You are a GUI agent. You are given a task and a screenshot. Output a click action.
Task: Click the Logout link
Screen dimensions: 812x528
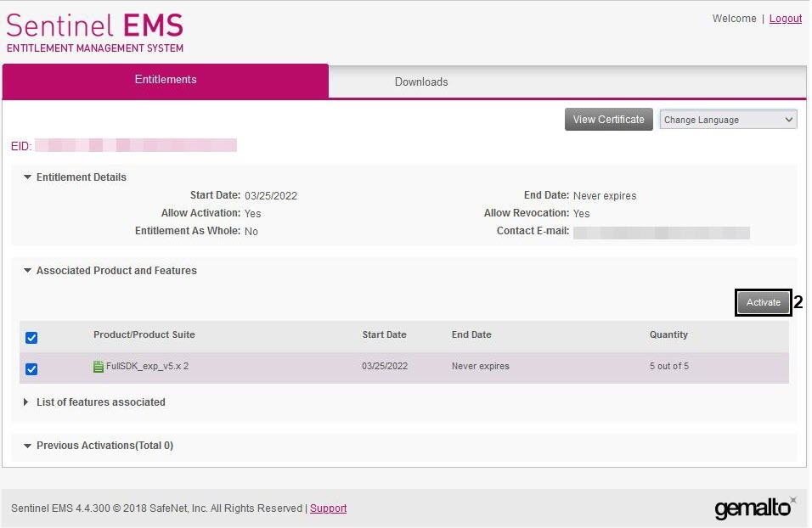point(785,19)
